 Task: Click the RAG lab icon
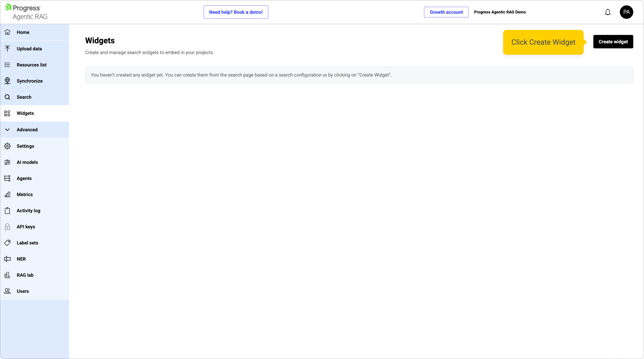point(7,275)
